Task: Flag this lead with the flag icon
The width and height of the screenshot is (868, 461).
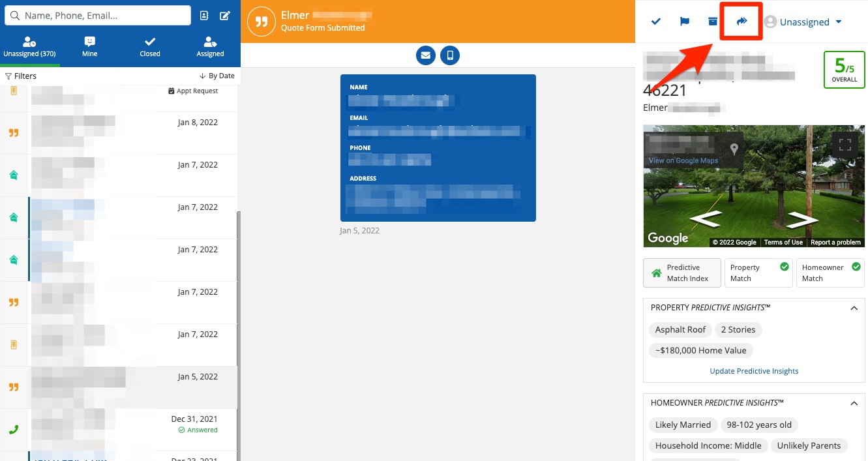Action: (x=685, y=22)
